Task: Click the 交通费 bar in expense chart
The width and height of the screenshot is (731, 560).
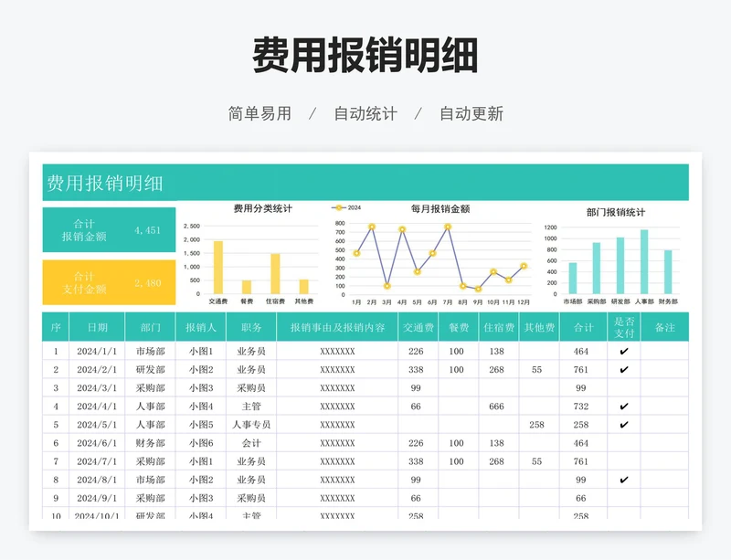Action: (x=218, y=268)
